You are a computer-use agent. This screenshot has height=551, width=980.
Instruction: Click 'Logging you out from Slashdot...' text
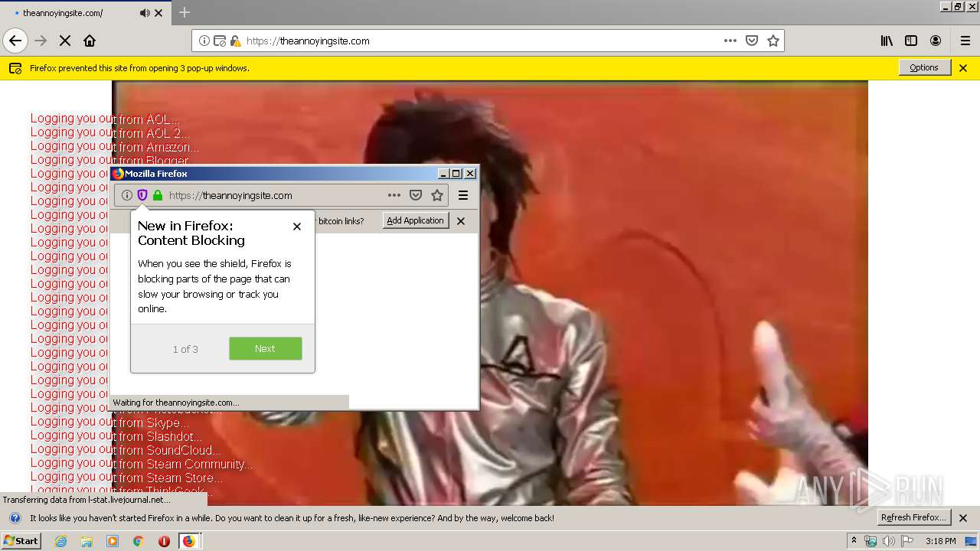116,436
